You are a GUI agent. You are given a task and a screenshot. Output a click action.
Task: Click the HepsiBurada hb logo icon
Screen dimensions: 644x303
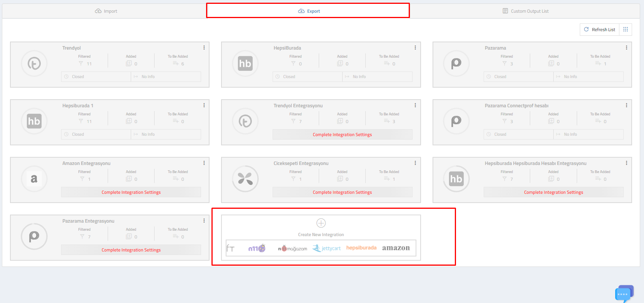point(245,63)
